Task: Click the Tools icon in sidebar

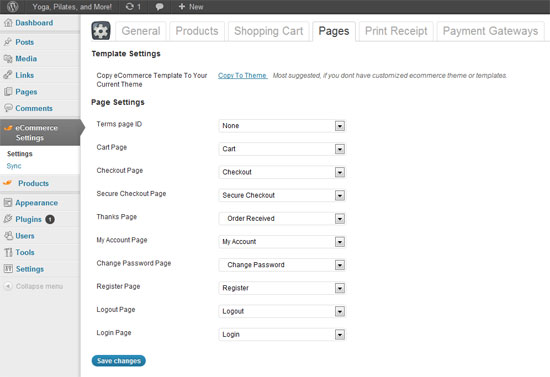Action: pos(8,252)
